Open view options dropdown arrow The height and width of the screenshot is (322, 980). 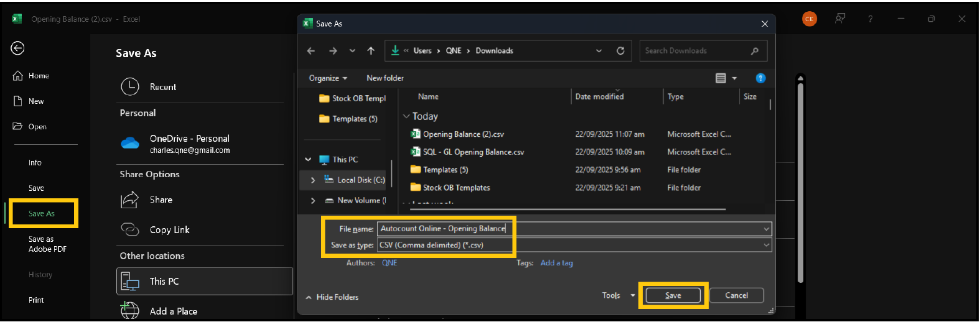[x=735, y=78]
